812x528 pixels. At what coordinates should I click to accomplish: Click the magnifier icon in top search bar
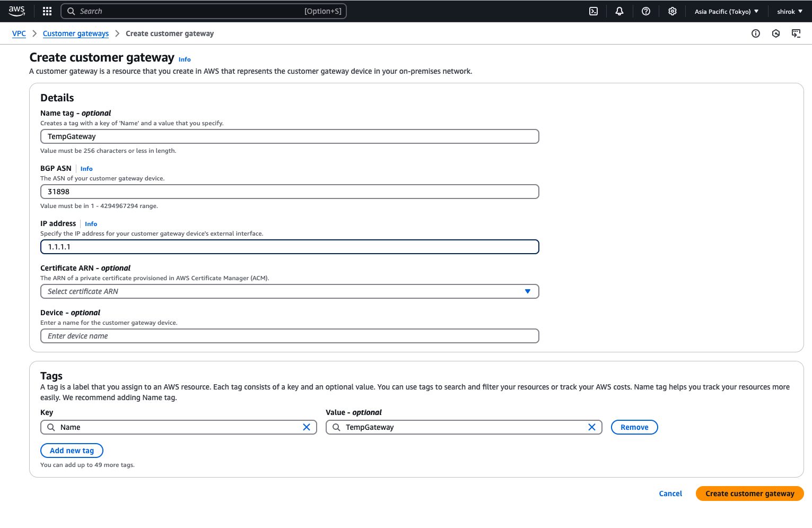(x=71, y=11)
